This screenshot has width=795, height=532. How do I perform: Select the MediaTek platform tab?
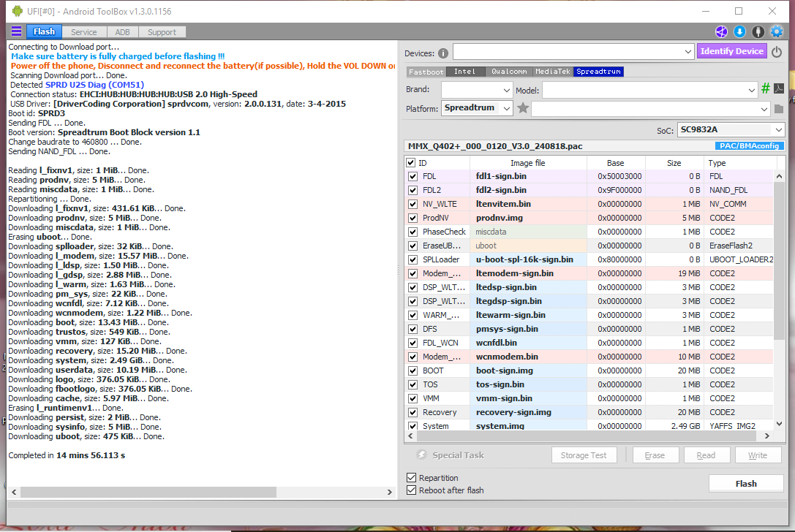tap(553, 72)
